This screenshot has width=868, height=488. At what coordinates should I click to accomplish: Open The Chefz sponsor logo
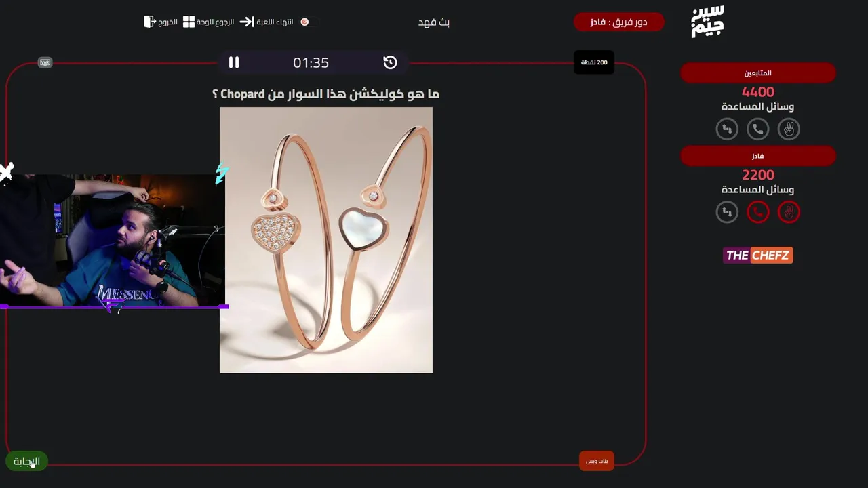click(x=757, y=256)
